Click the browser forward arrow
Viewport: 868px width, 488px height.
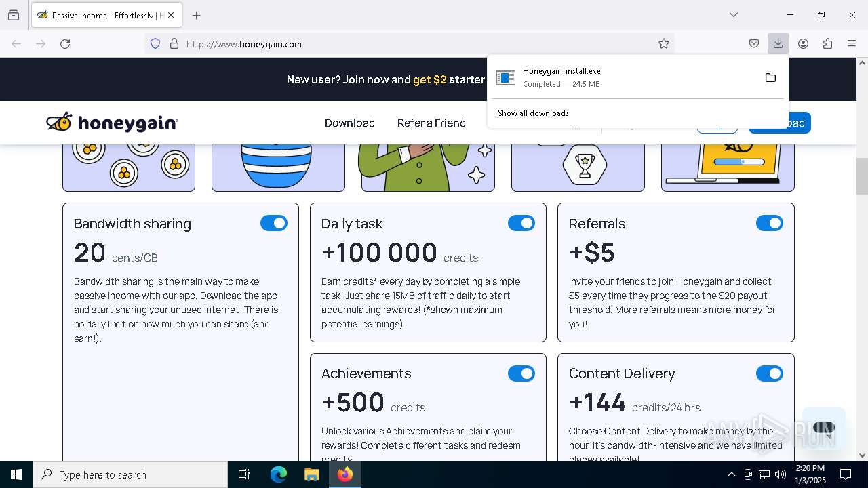[x=41, y=43]
